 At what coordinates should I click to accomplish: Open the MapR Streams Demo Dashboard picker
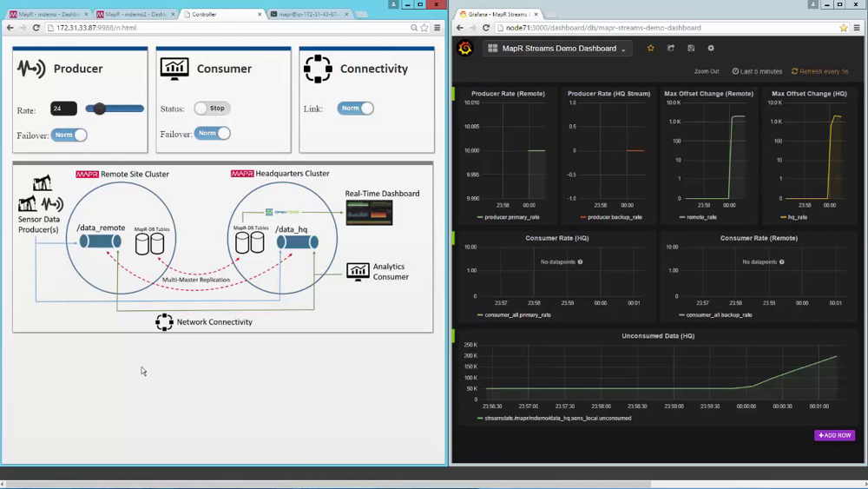(557, 48)
